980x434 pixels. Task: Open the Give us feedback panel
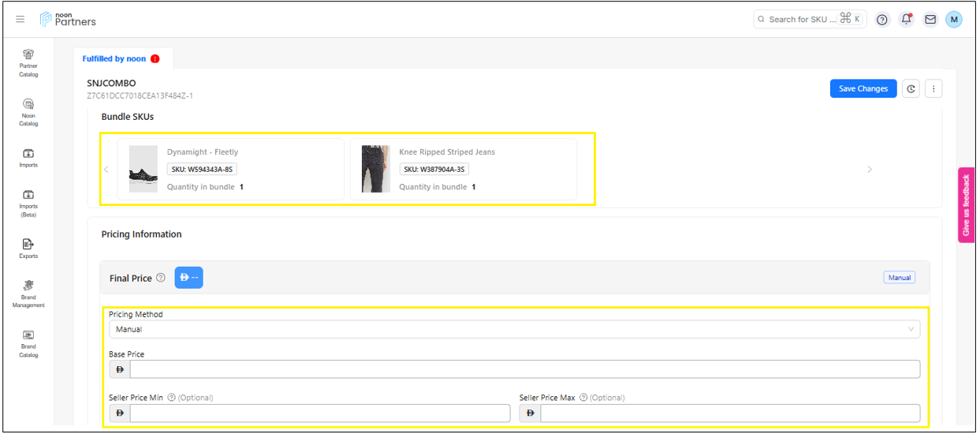(966, 205)
